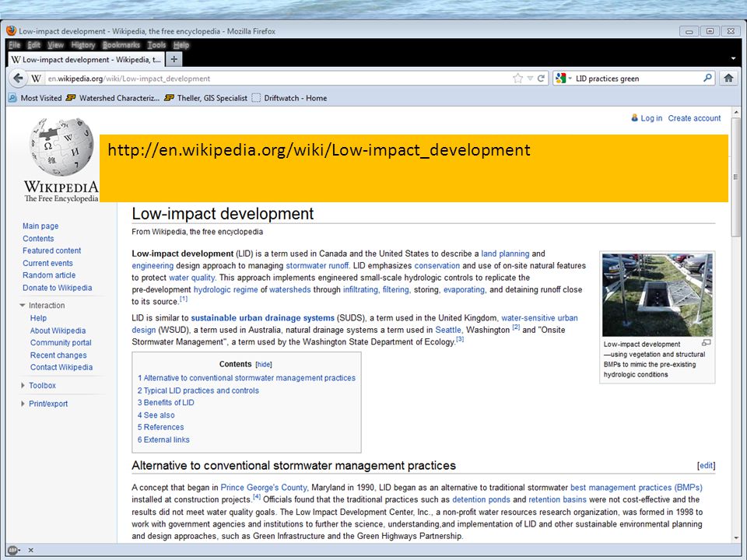Click the site identity W favicon
The width and height of the screenshot is (747, 560).
[x=37, y=78]
